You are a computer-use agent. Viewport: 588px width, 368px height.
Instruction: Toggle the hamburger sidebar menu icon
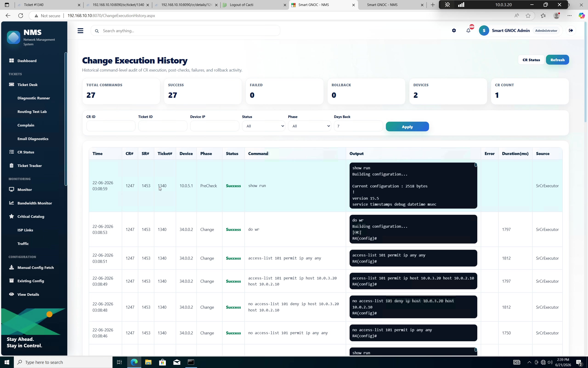click(x=80, y=31)
